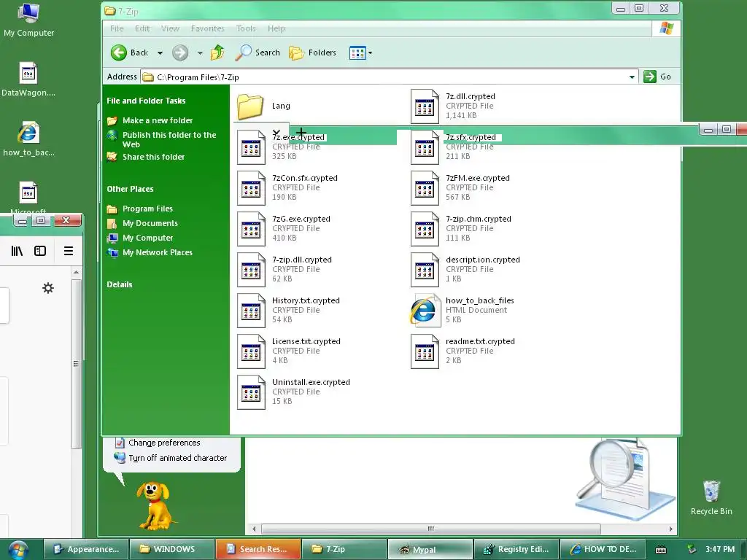Viewport: 747px width, 560px height.
Task: Go to My Computer in Other Places
Action: pos(147,238)
